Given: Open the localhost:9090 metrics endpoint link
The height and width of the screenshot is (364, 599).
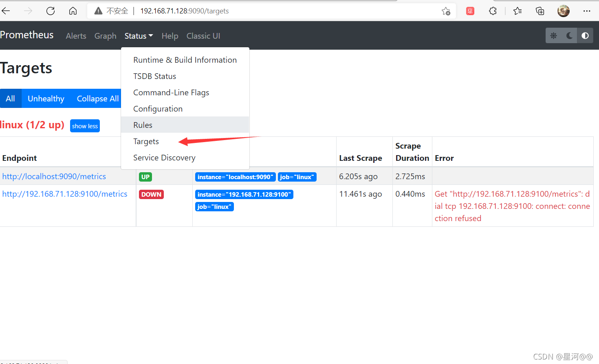Looking at the screenshot, I should [x=54, y=176].
